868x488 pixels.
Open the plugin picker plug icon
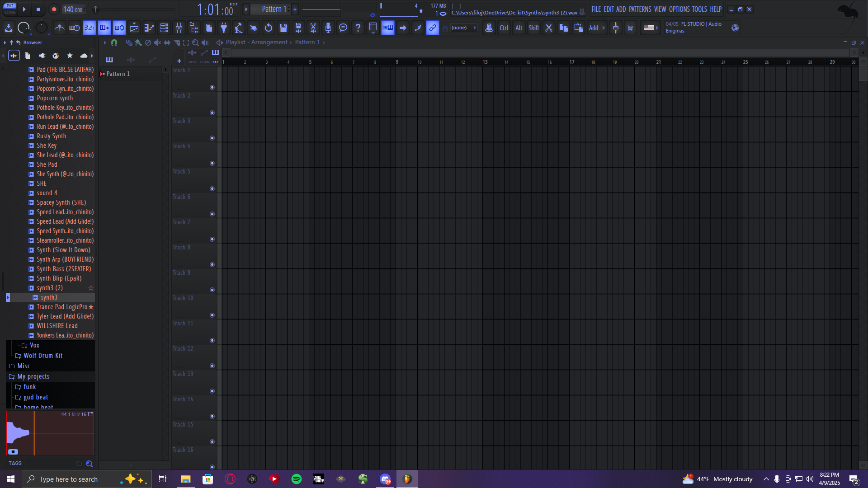(x=224, y=28)
